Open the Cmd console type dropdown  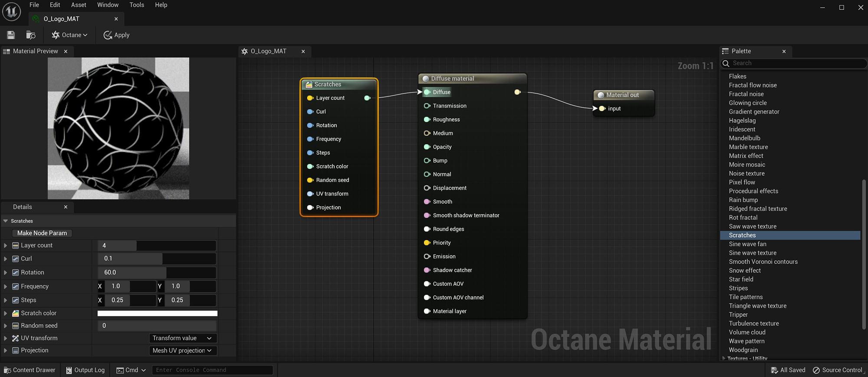[x=131, y=370]
